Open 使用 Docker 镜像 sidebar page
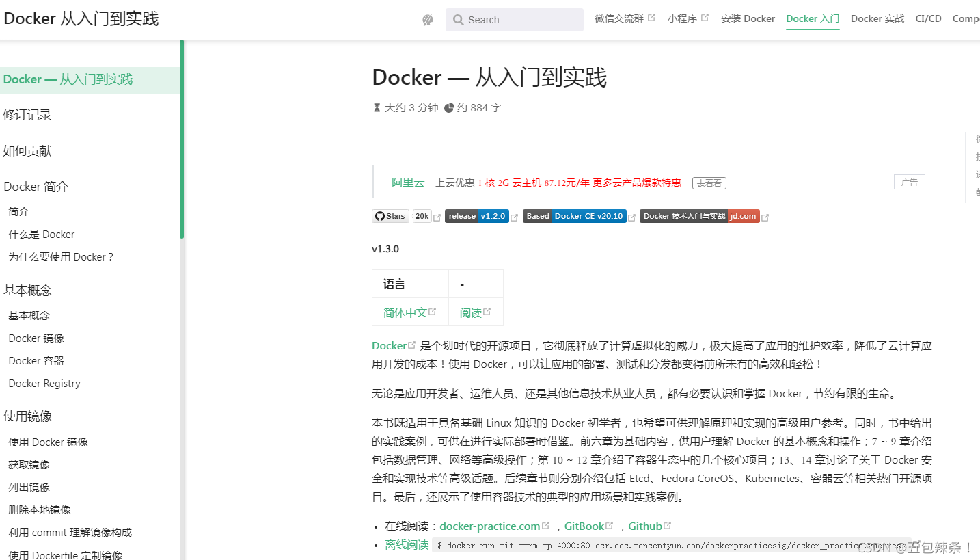 [x=49, y=442]
